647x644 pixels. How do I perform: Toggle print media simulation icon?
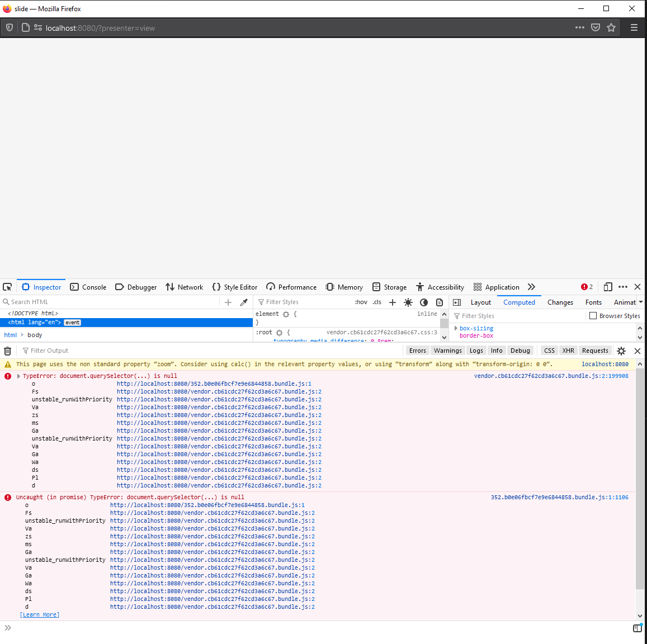439,302
